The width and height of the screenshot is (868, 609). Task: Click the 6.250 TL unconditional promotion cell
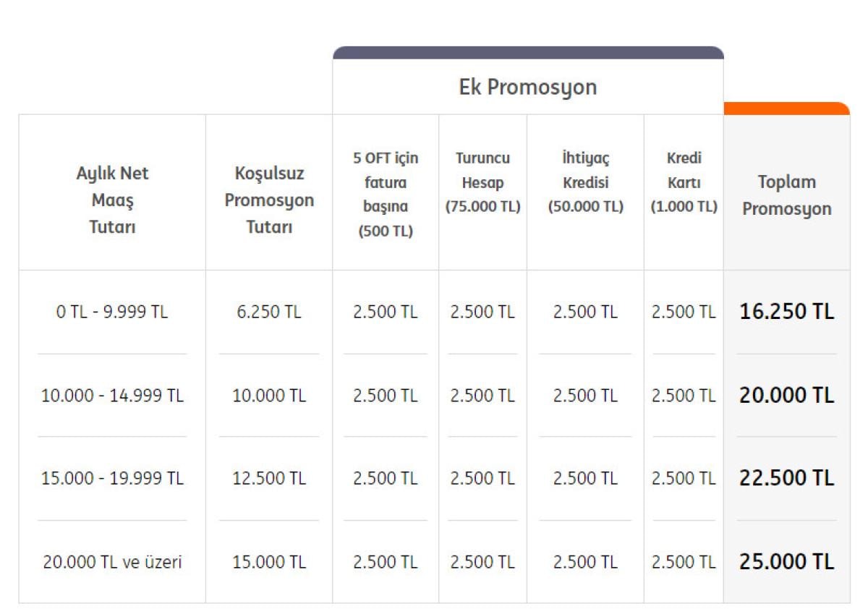coord(269,312)
